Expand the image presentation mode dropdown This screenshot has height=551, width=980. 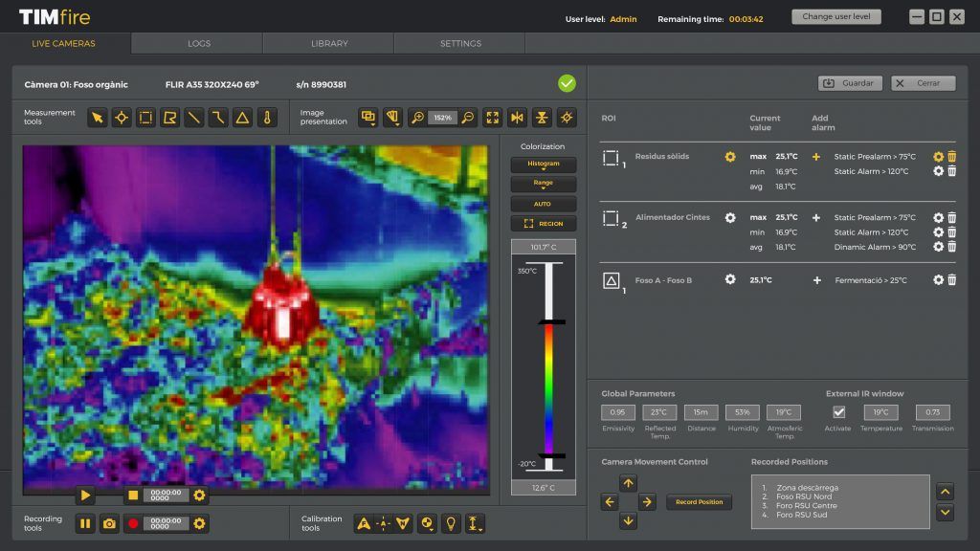(368, 117)
